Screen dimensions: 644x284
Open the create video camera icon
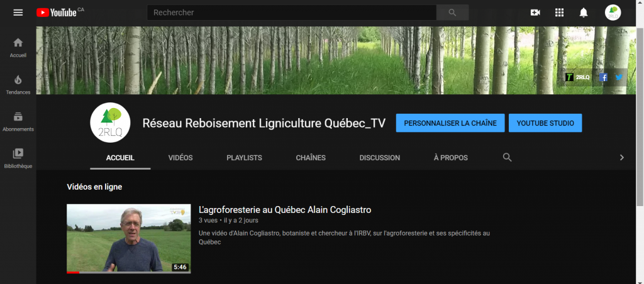click(535, 13)
